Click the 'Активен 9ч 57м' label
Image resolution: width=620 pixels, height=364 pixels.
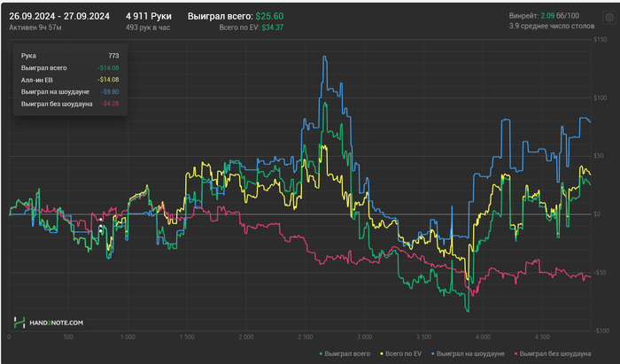35,27
